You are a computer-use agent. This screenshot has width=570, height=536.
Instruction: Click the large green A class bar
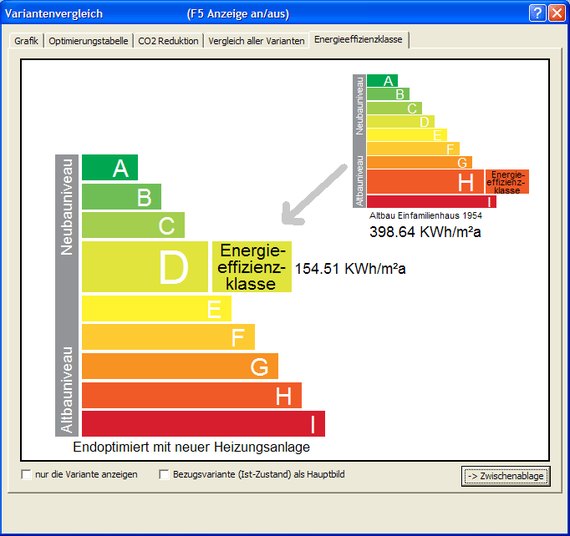pos(110,167)
